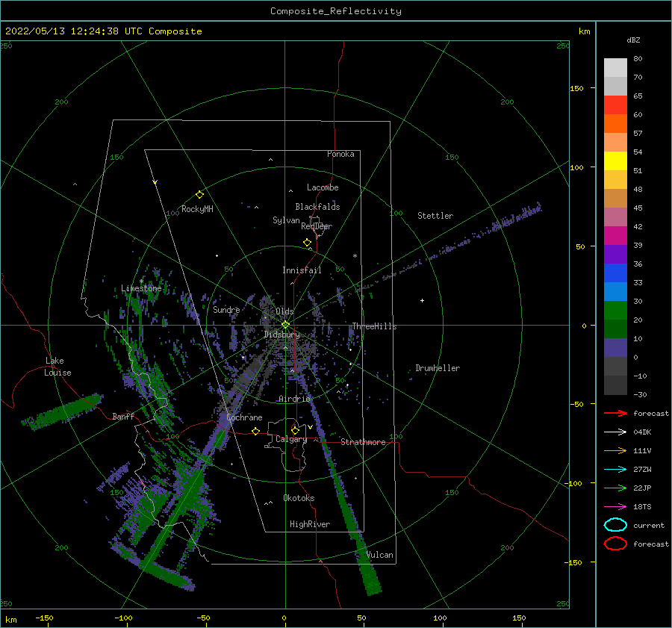The width and height of the screenshot is (672, 628).
Task: Click the RockyMH label
Action: pyautogui.click(x=197, y=209)
